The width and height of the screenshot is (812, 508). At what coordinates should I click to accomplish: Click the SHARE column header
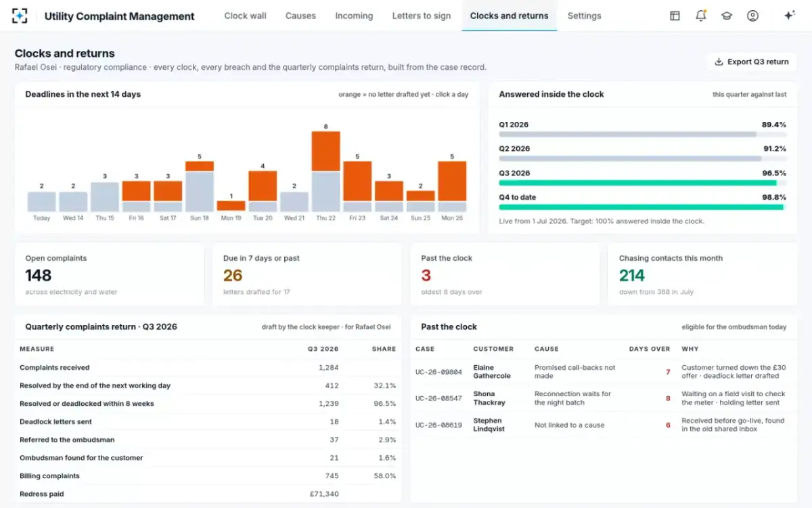click(384, 349)
